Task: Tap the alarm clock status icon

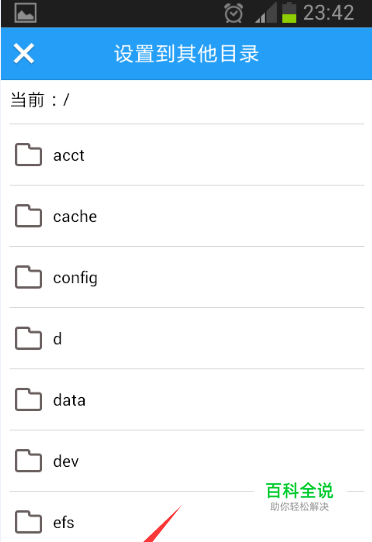Action: tap(234, 13)
